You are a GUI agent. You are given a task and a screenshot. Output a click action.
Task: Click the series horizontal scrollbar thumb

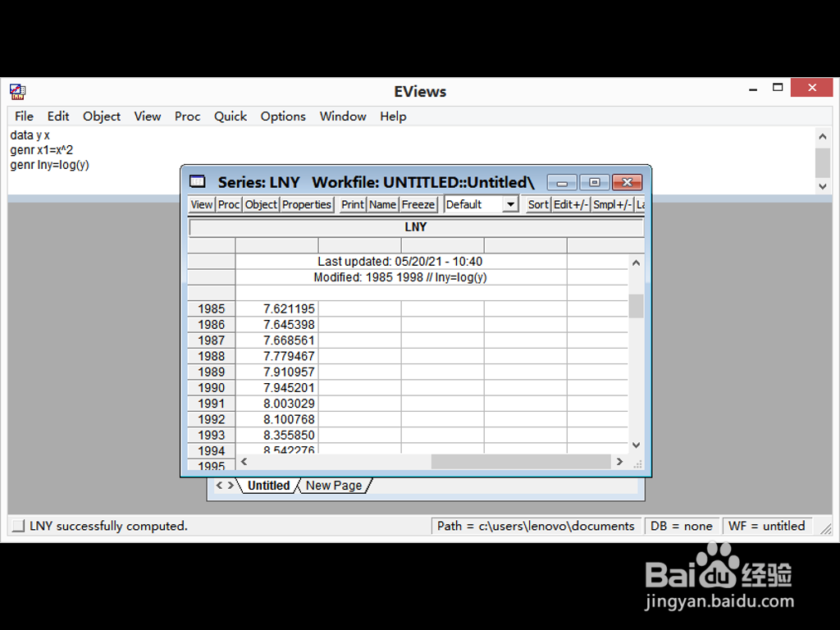(x=521, y=461)
